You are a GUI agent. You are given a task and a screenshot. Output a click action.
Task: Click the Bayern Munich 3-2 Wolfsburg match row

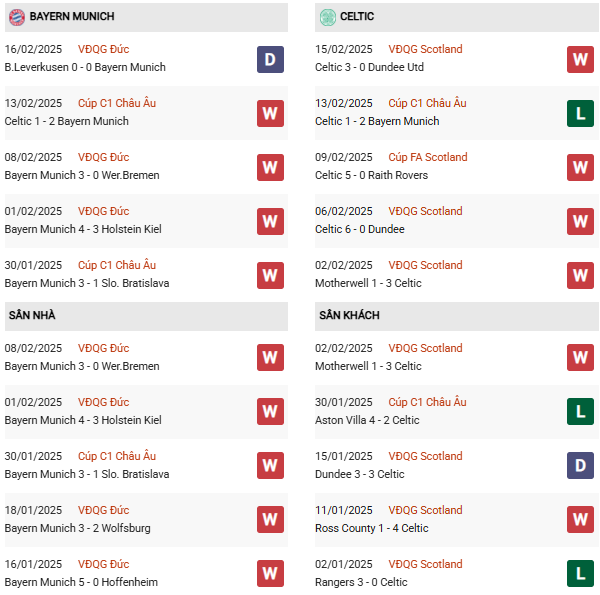77,528
